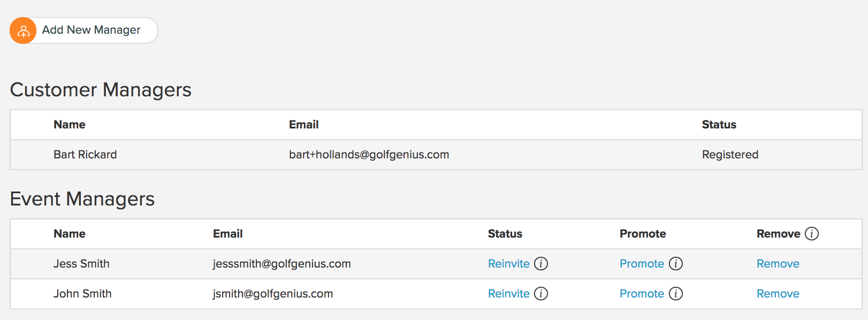Click info icon next to John Smith's Reinvite
The width and height of the screenshot is (868, 320).
pos(541,294)
